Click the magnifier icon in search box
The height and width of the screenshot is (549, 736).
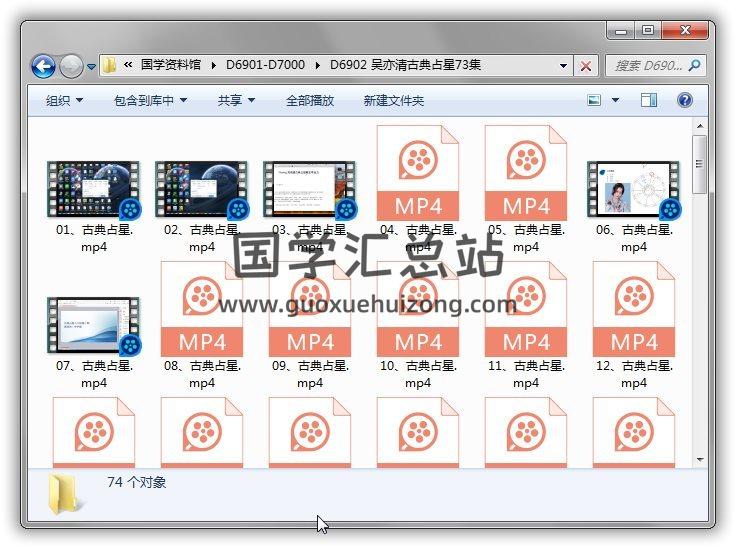pos(695,66)
